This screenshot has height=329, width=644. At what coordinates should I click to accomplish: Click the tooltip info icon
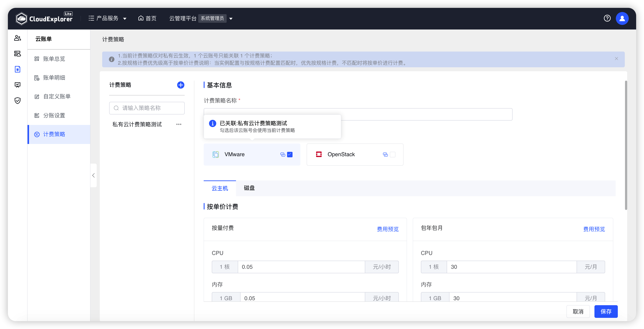[x=212, y=123]
